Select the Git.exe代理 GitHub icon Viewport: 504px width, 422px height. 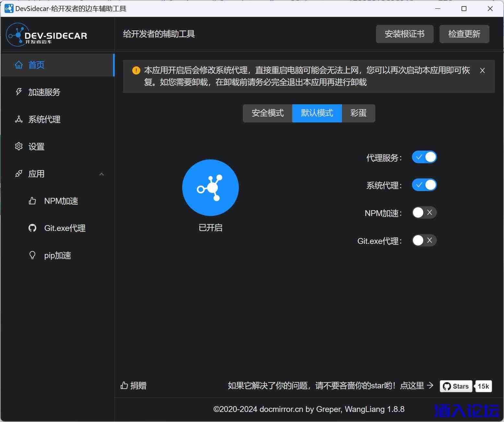32,228
